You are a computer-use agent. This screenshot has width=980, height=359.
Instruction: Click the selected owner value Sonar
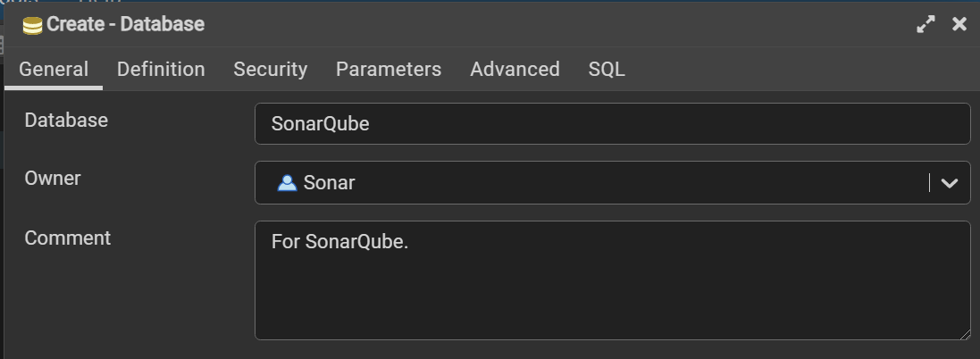point(329,183)
